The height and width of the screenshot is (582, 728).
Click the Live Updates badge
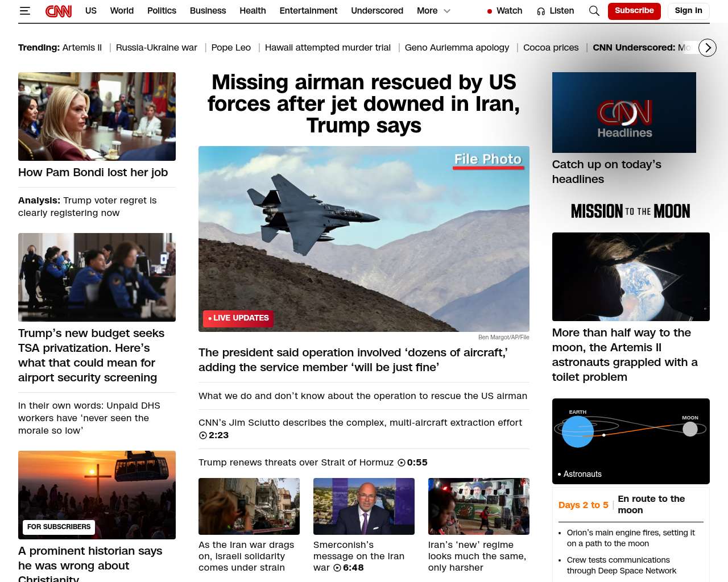[x=238, y=318]
